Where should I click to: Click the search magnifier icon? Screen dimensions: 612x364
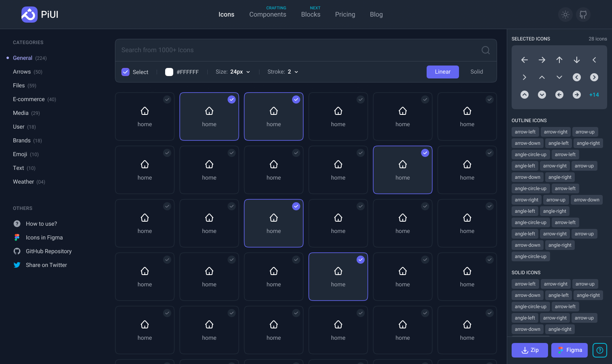click(486, 50)
